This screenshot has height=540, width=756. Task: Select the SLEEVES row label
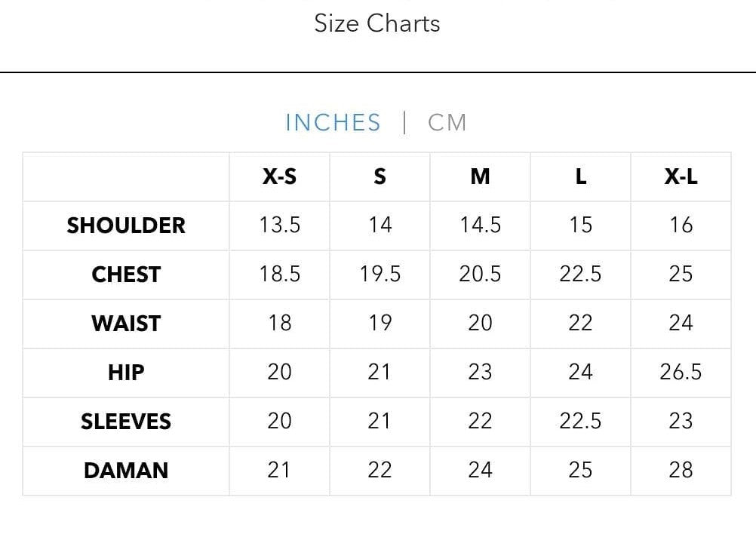click(x=126, y=422)
